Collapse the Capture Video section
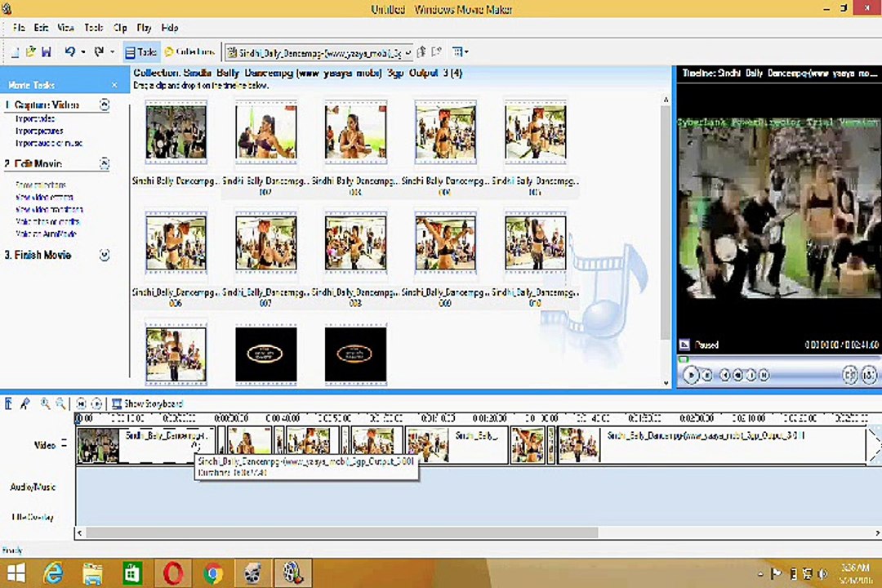Viewport: 882px width, 588px height. tap(104, 105)
